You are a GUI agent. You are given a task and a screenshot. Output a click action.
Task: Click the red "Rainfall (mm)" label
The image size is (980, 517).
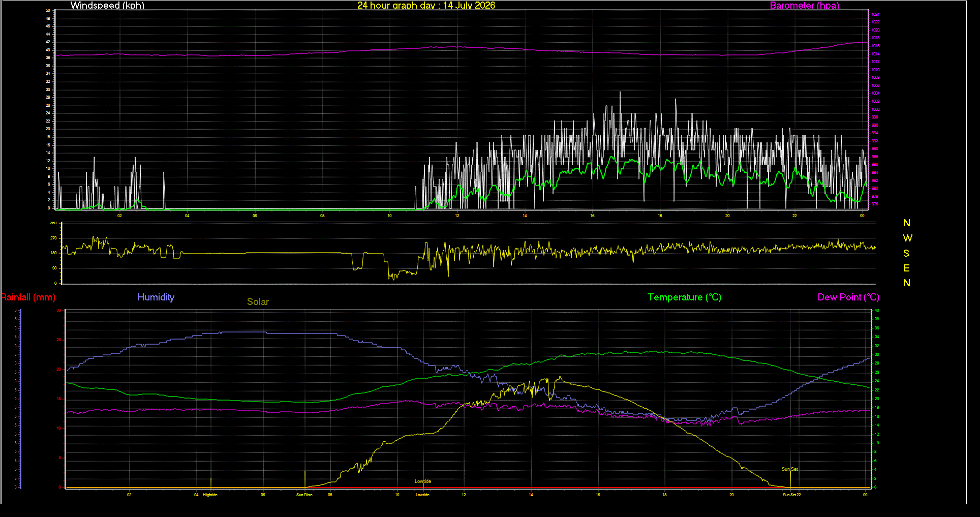click(x=28, y=297)
